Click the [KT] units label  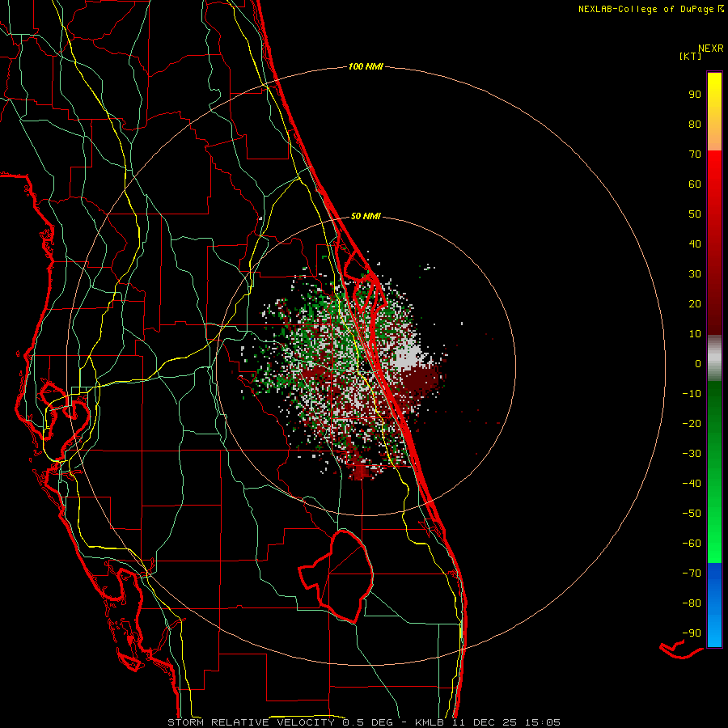[x=691, y=56]
